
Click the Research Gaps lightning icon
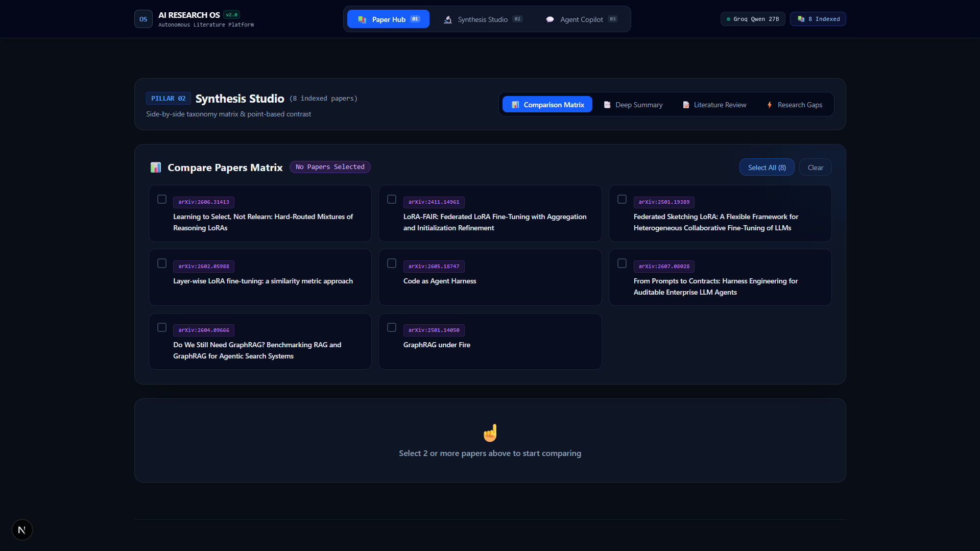pos(770,105)
